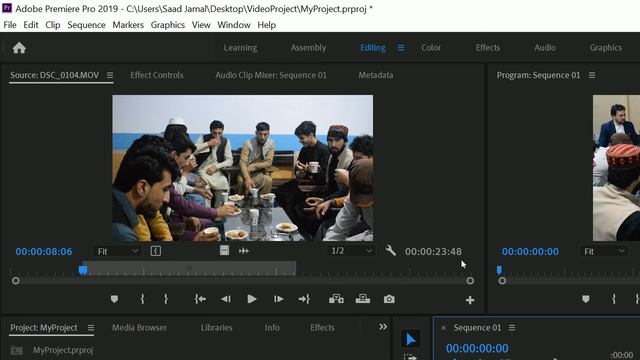Mark In point in Source monitor
This screenshot has width=640, height=360.
click(142, 299)
